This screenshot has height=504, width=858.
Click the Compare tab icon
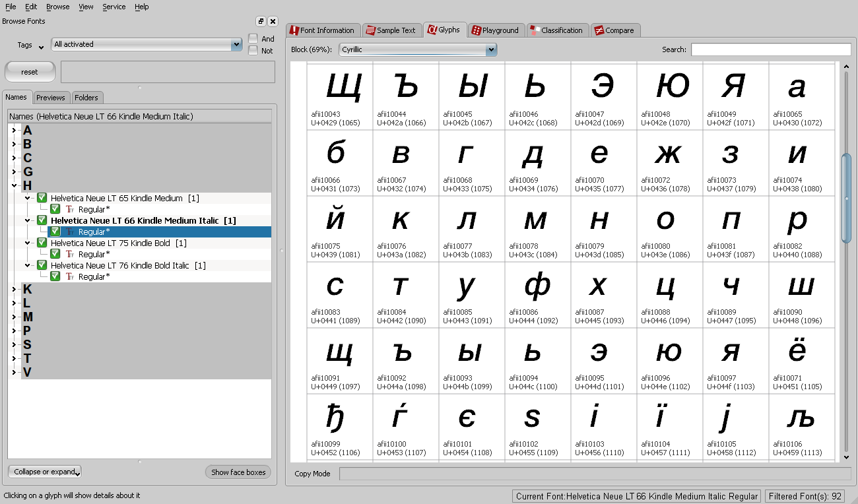[x=599, y=30]
